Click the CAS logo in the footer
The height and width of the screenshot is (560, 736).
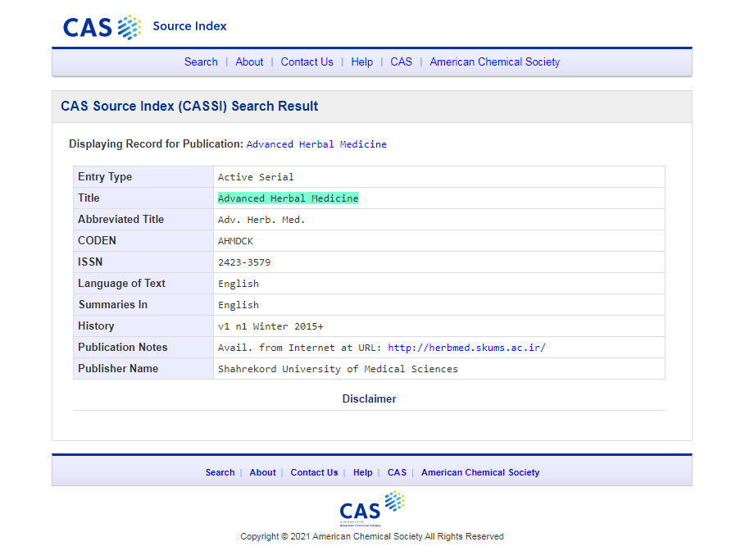[372, 509]
